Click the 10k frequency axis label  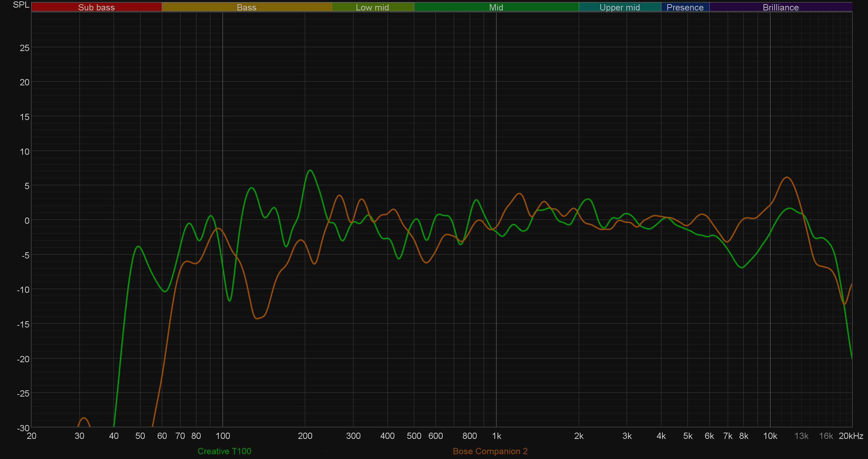pos(770,436)
